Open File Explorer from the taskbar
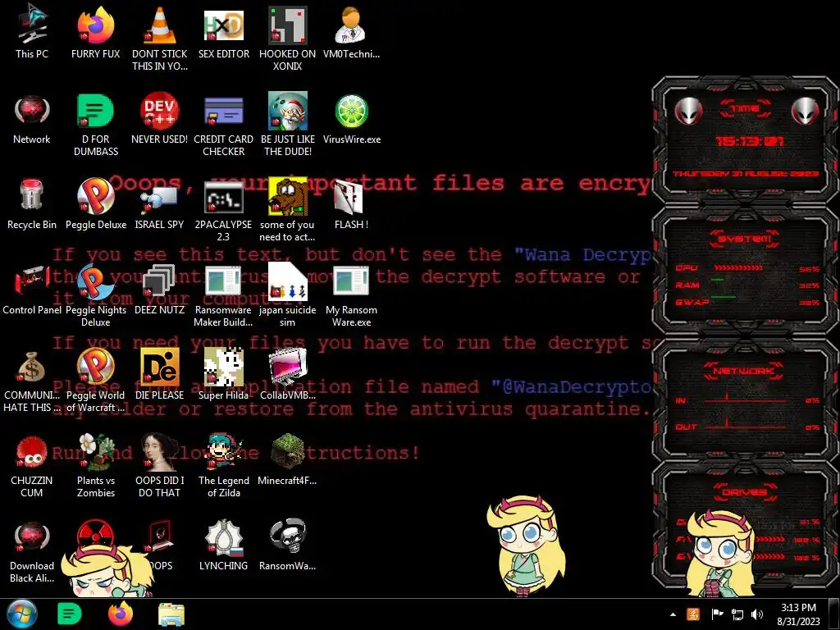Screen dimensions: 840x630 tap(171, 614)
